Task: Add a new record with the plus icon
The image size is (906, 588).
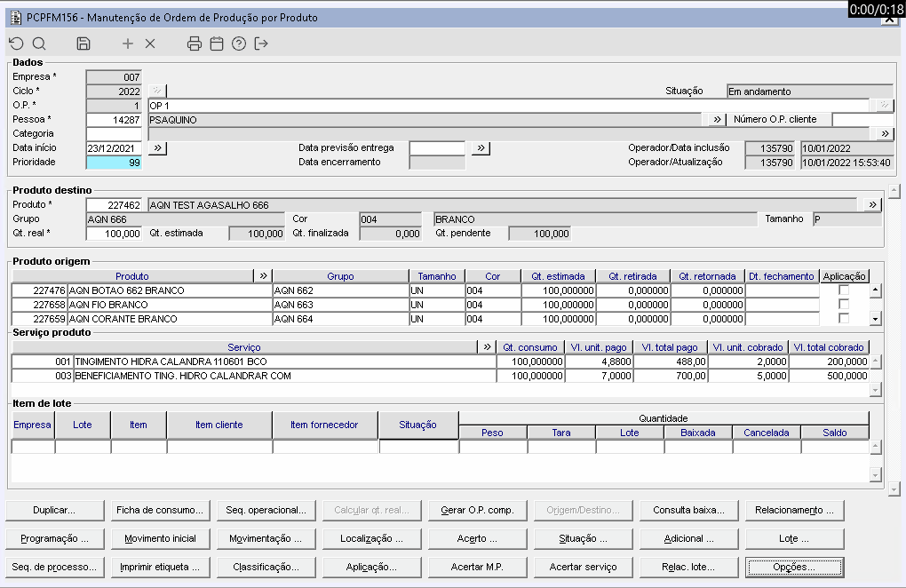Action: 128,44
